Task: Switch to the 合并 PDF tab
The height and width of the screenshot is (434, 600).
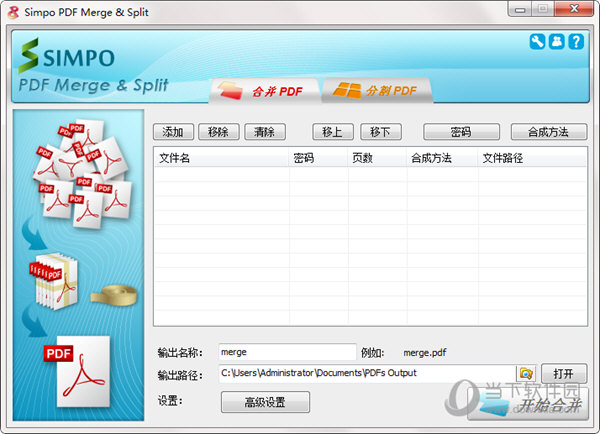Action: [x=264, y=91]
